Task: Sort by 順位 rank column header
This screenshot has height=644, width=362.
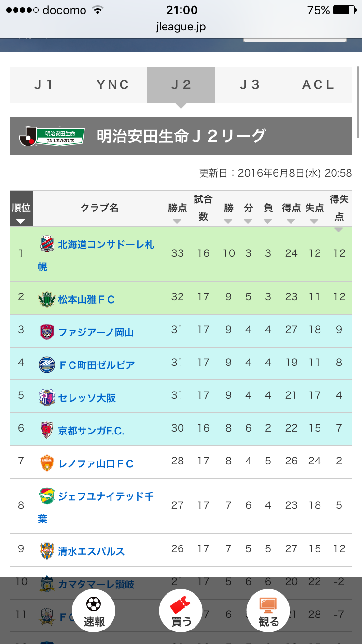Action: point(21,212)
